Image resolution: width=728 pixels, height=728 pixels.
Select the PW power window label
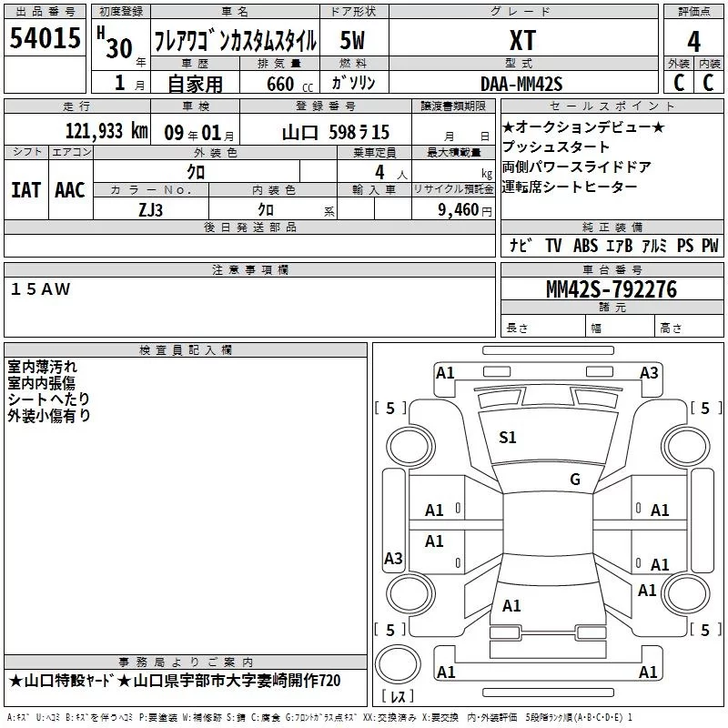click(x=709, y=246)
